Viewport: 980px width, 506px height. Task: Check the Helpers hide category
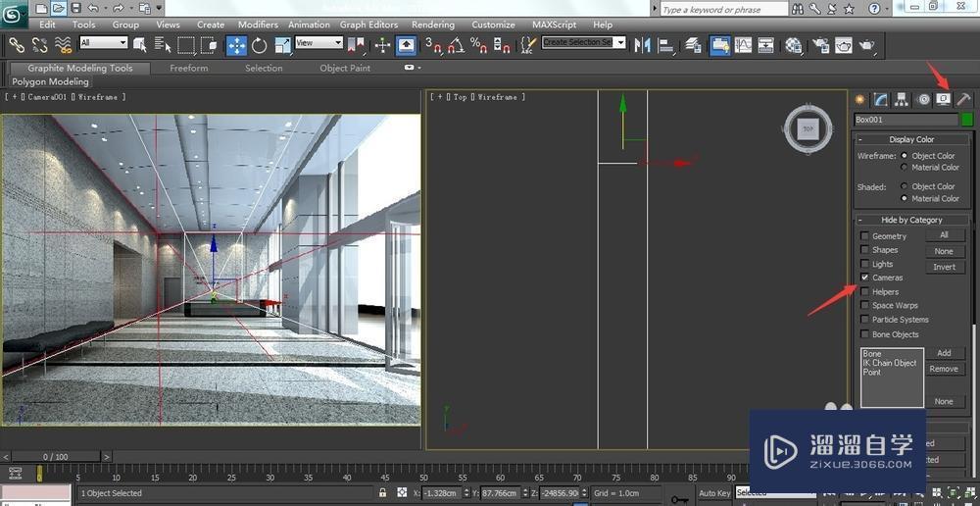(x=865, y=291)
